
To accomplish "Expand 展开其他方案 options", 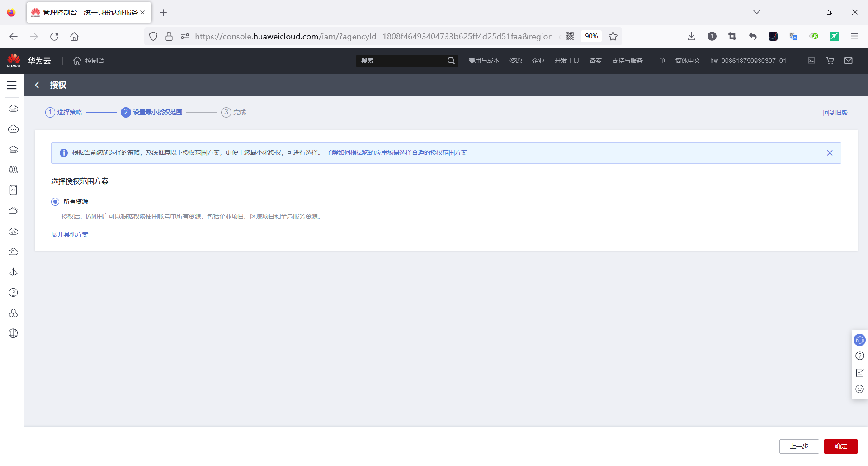I will pyautogui.click(x=70, y=234).
